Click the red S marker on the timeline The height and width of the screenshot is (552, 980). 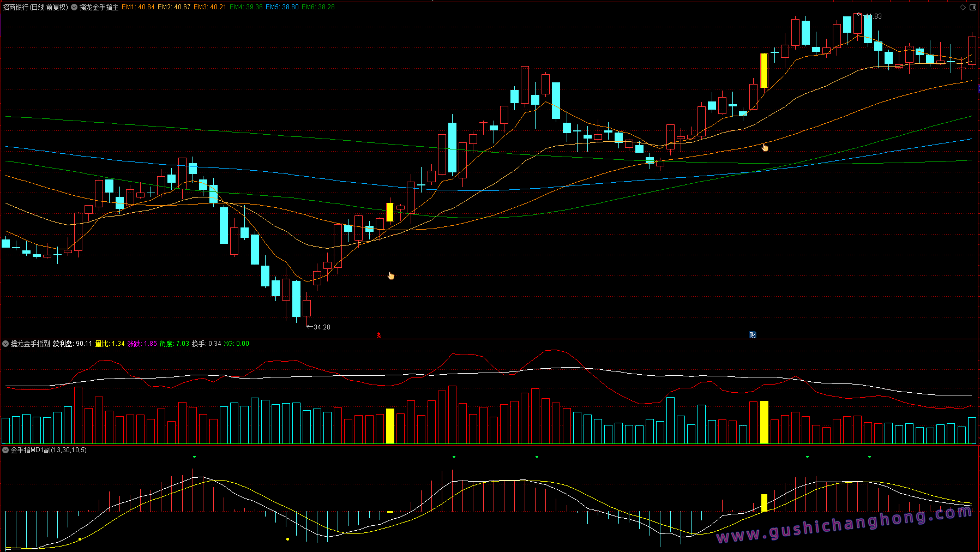[x=378, y=335]
